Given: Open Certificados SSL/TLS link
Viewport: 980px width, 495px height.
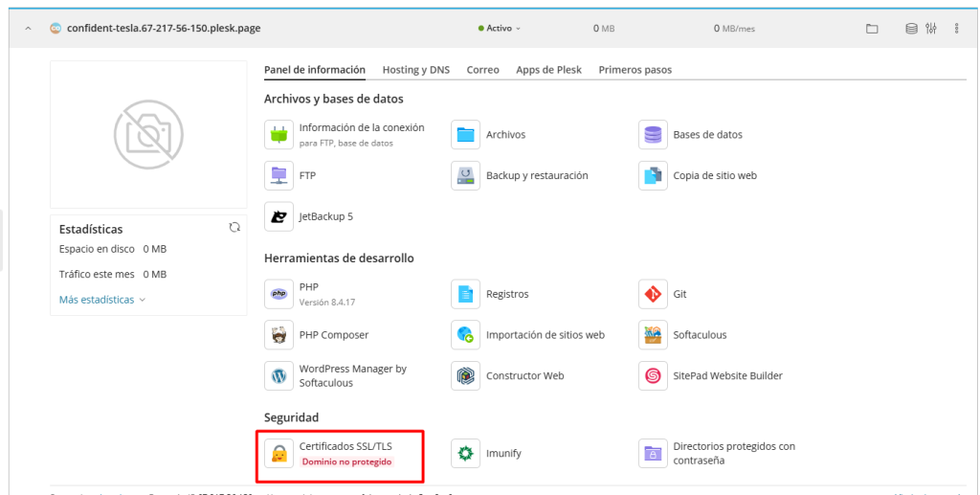Looking at the screenshot, I should [x=345, y=446].
